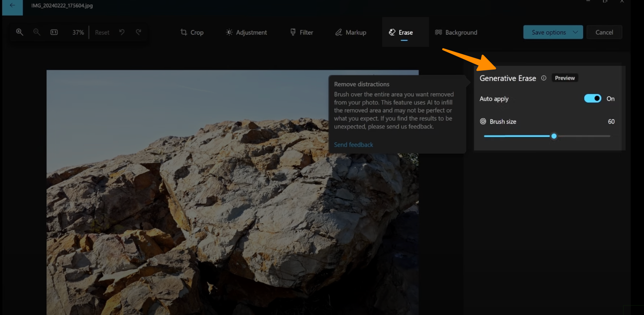Turn off the Auto apply toggle
644x315 pixels.
point(592,99)
